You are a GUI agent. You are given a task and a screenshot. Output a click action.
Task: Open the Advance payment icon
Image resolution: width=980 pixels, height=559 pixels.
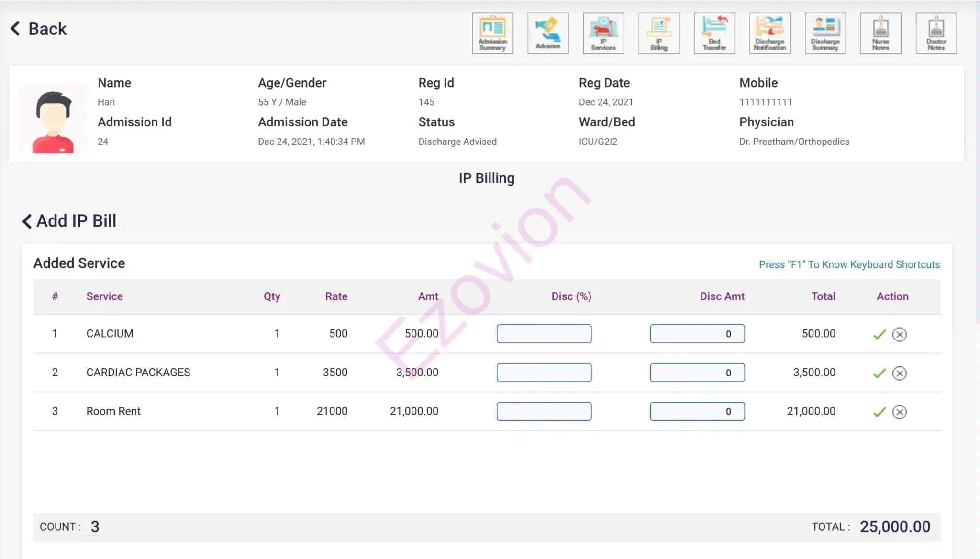pos(548,33)
